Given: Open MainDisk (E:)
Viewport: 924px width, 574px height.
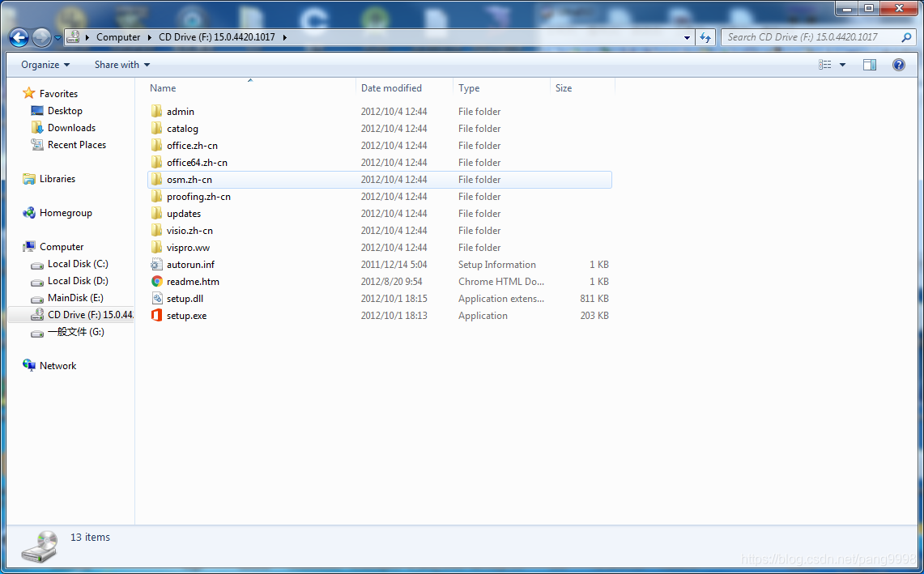Looking at the screenshot, I should click(75, 298).
